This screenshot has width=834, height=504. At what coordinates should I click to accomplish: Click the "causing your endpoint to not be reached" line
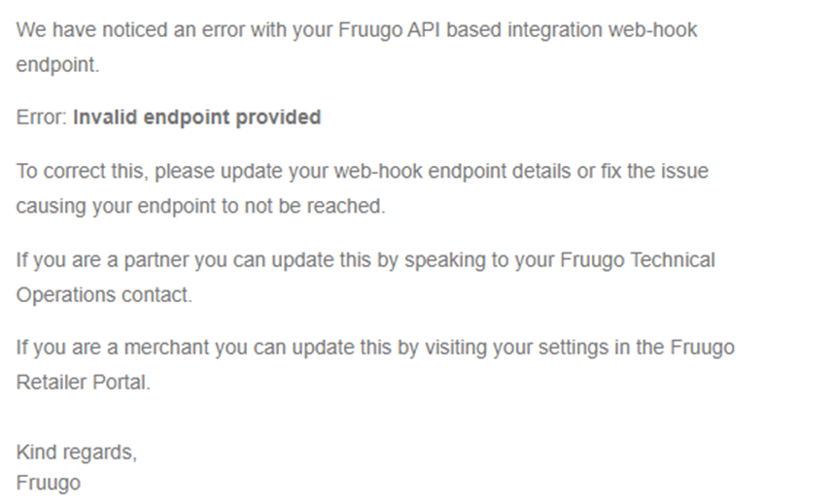[x=200, y=206]
